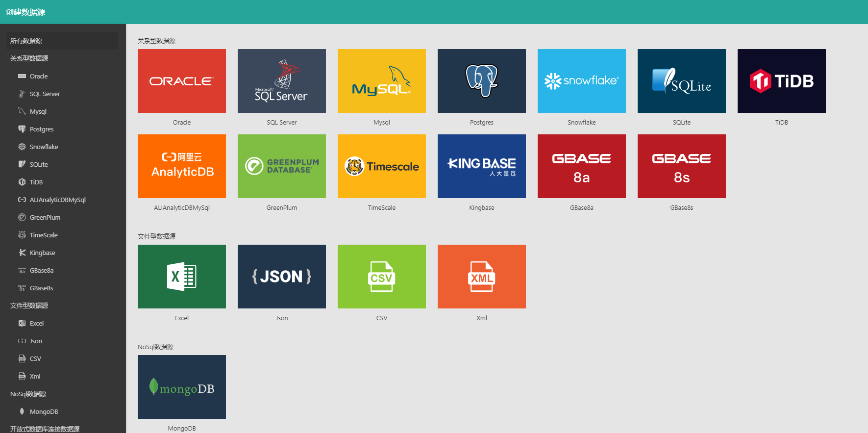This screenshot has height=433, width=868.
Task: Click the MongoDB leaf icon in sidebar
Action: pos(22,411)
